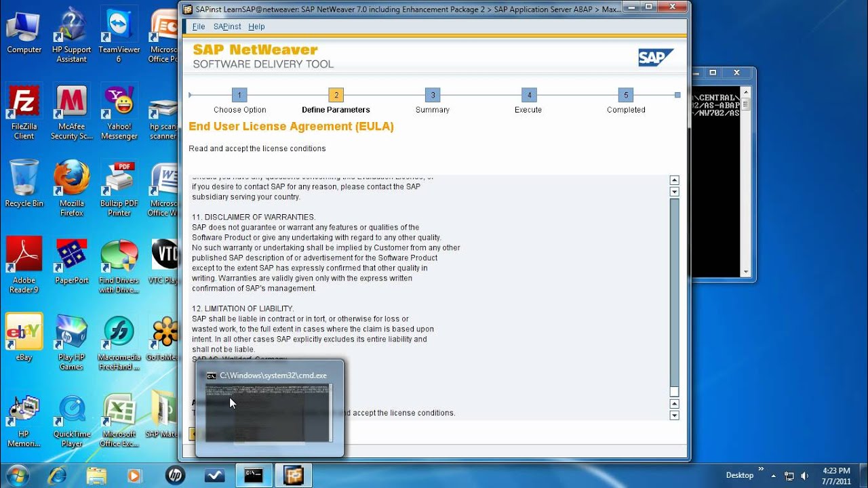Click 'Read and accept the license conditions' text
This screenshot has width=868, height=488.
[257, 148]
